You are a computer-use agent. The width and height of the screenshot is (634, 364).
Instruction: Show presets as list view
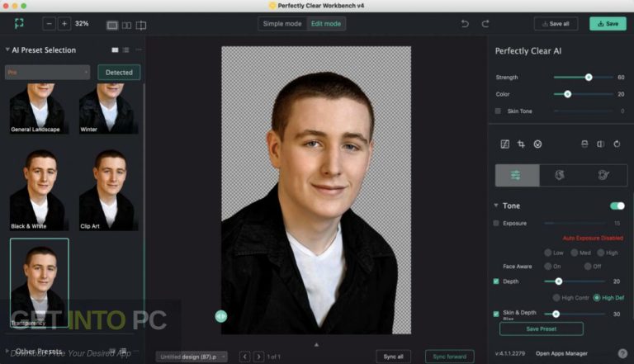pyautogui.click(x=125, y=50)
